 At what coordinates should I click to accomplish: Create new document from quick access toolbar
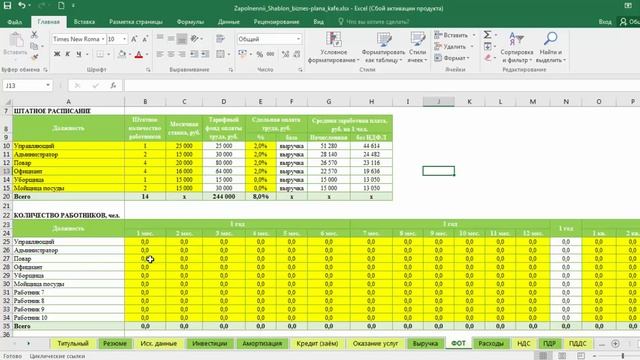click(61, 6)
